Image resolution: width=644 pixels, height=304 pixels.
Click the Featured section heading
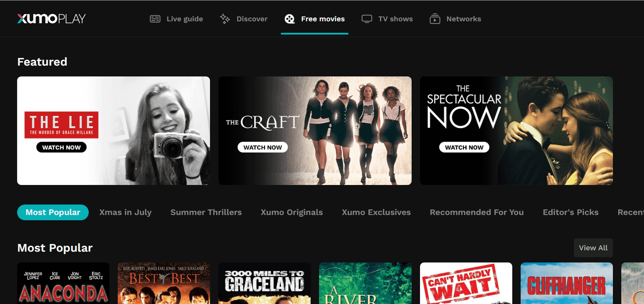point(42,62)
